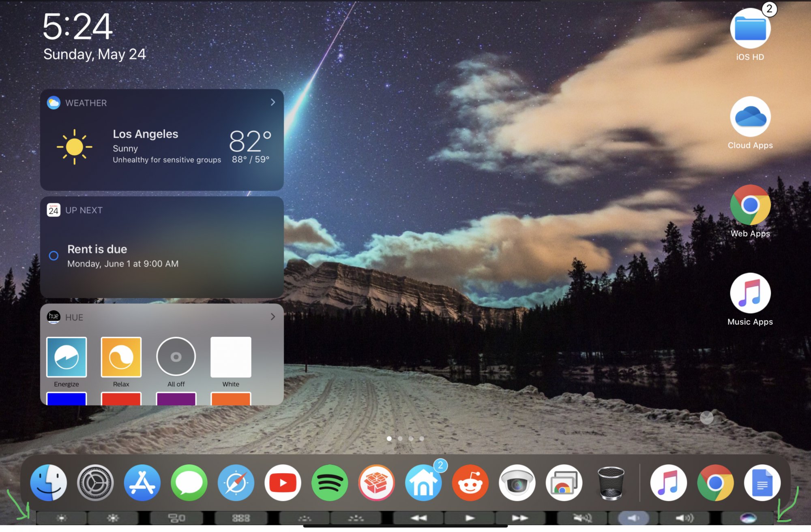Open the Web Apps folder

coord(750,205)
